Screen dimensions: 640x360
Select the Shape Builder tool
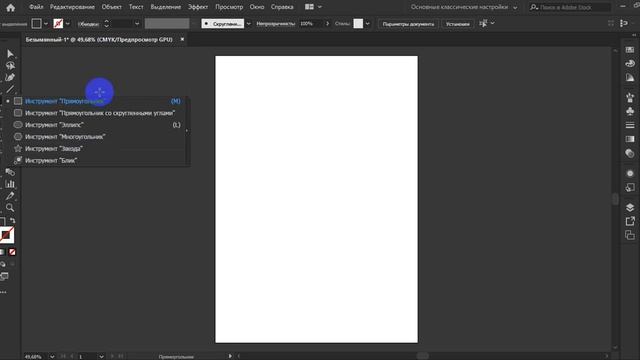(x=10, y=172)
